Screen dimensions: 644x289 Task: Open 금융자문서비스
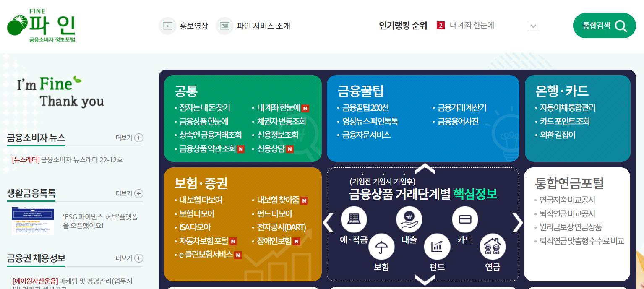366,135
